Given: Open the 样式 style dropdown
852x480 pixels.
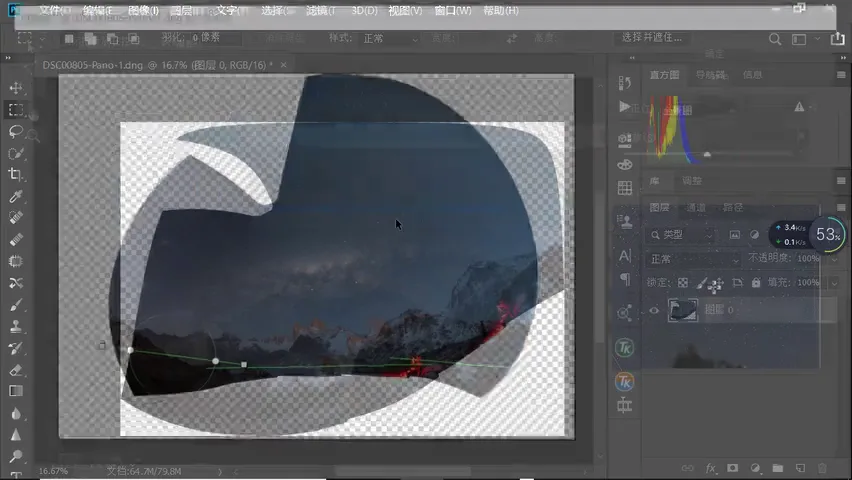Looking at the screenshot, I should [390, 39].
